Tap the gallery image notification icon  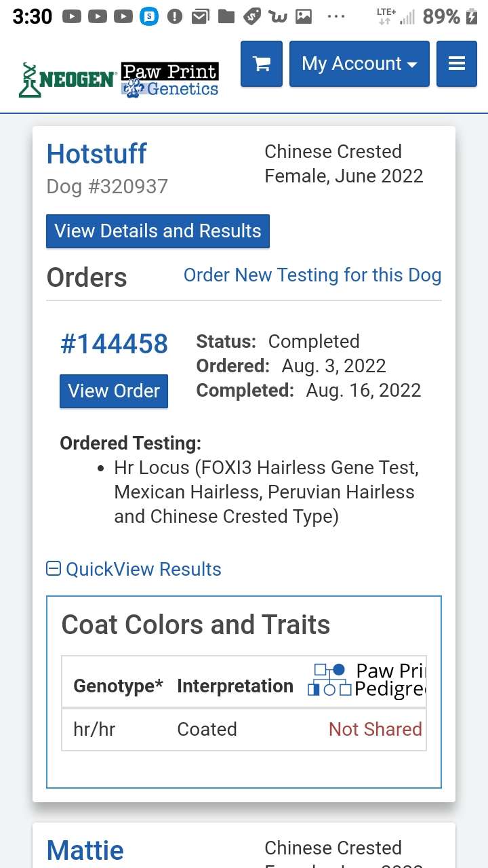304,17
